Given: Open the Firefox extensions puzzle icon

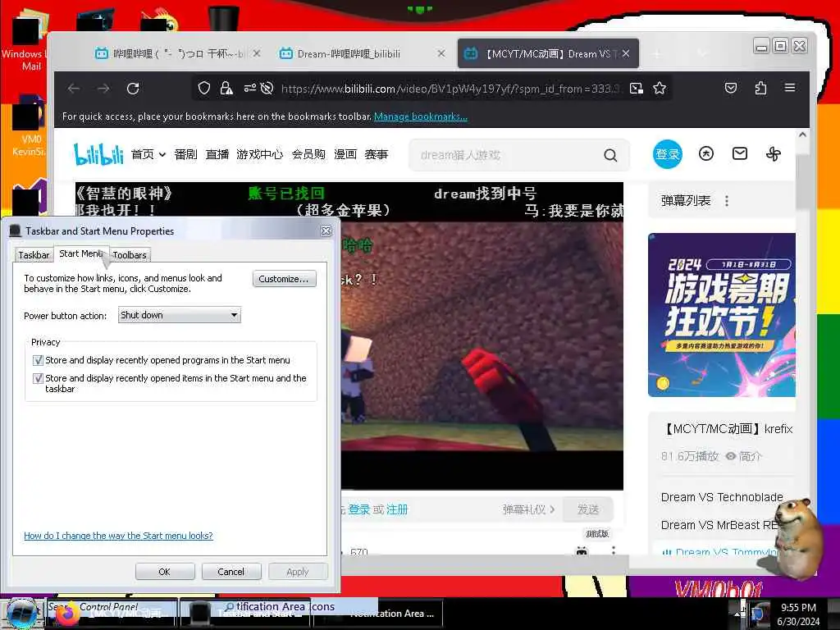Looking at the screenshot, I should tap(760, 88).
